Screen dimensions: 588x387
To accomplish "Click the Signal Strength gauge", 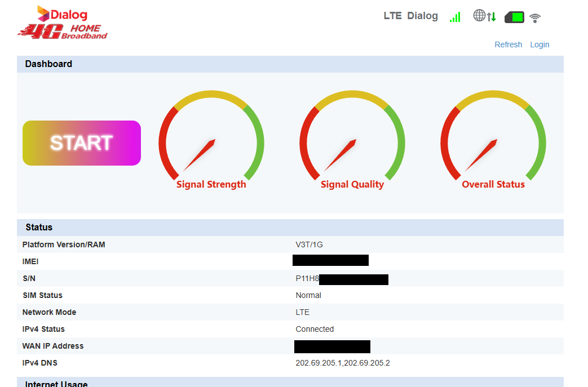I will click(211, 139).
